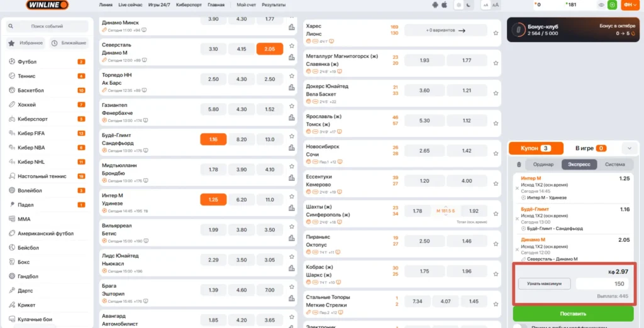Viewport: 644px width, 328px height.
Task: Switch to the light theme
Action: point(459,5)
